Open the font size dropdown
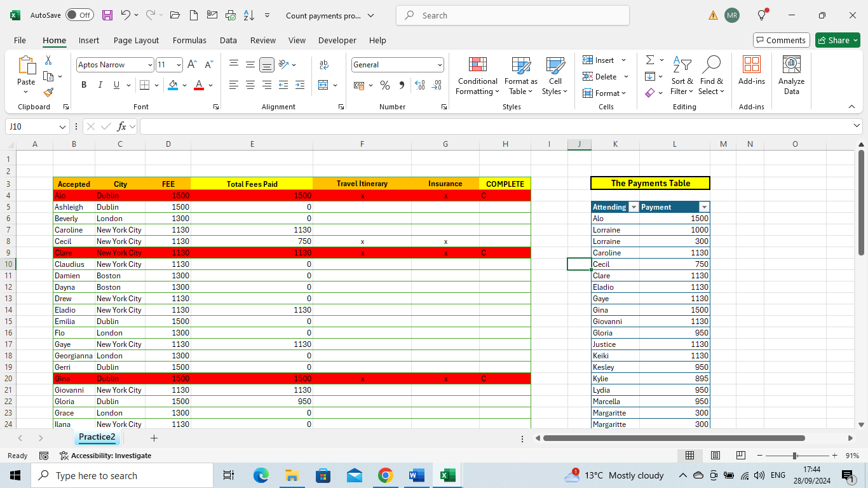Viewport: 868px width, 488px height. pyautogui.click(x=179, y=65)
